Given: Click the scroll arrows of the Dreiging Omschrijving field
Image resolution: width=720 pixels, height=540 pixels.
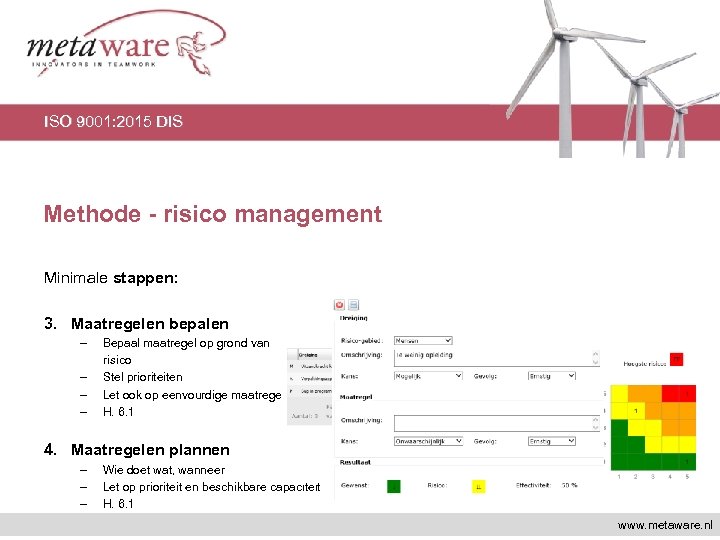Looking at the screenshot, I should click(x=595, y=358).
